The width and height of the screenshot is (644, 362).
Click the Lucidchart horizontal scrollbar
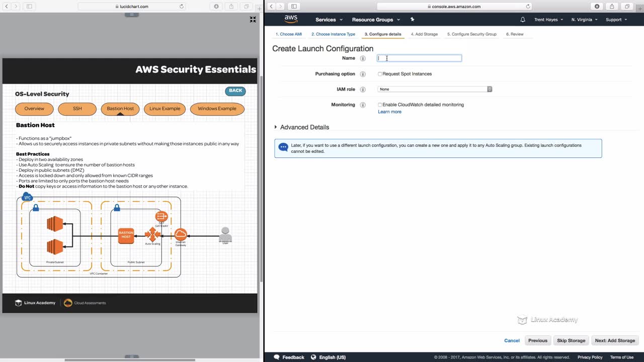click(130, 359)
